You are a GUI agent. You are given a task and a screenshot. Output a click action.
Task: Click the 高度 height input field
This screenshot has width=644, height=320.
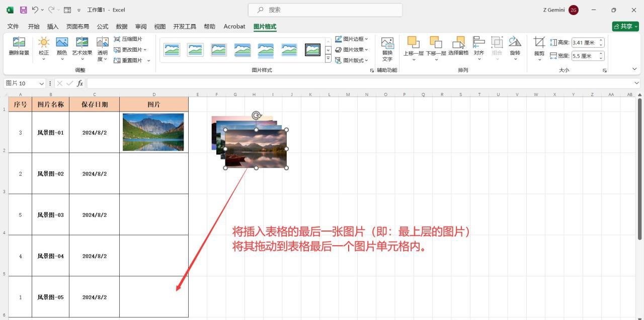pos(584,43)
